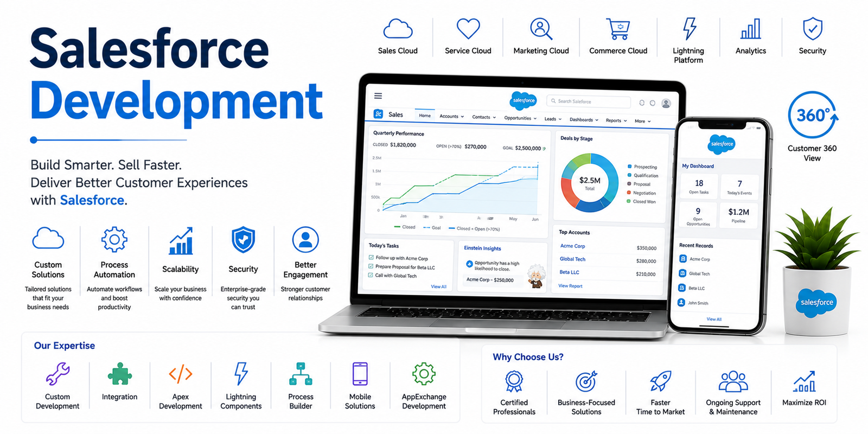Tap 'View All' on the phone screen
The height and width of the screenshot is (434, 868).
click(714, 319)
